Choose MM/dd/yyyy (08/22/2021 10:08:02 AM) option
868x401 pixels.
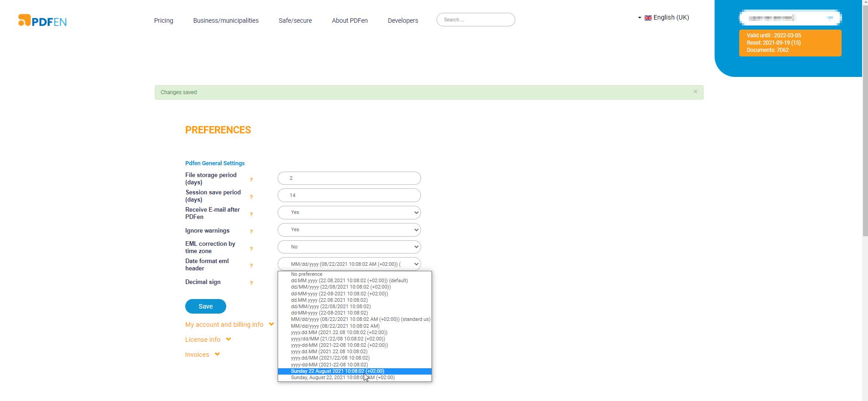pyautogui.click(x=355, y=326)
